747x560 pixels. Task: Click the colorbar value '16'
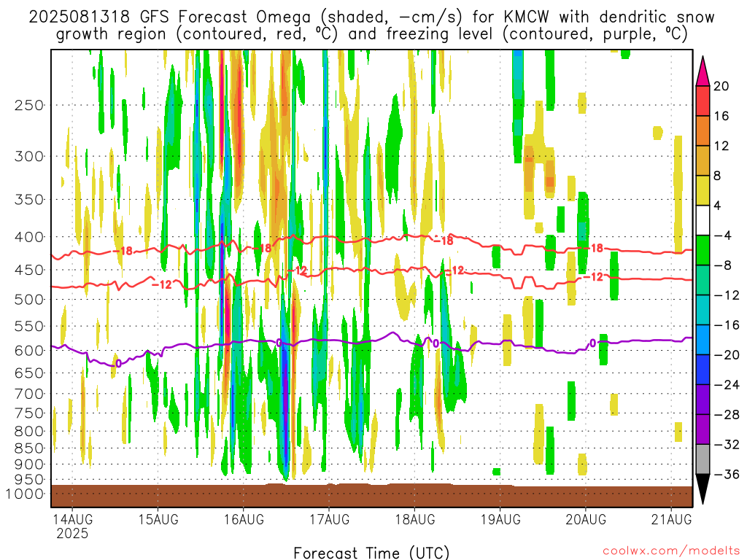point(721,116)
